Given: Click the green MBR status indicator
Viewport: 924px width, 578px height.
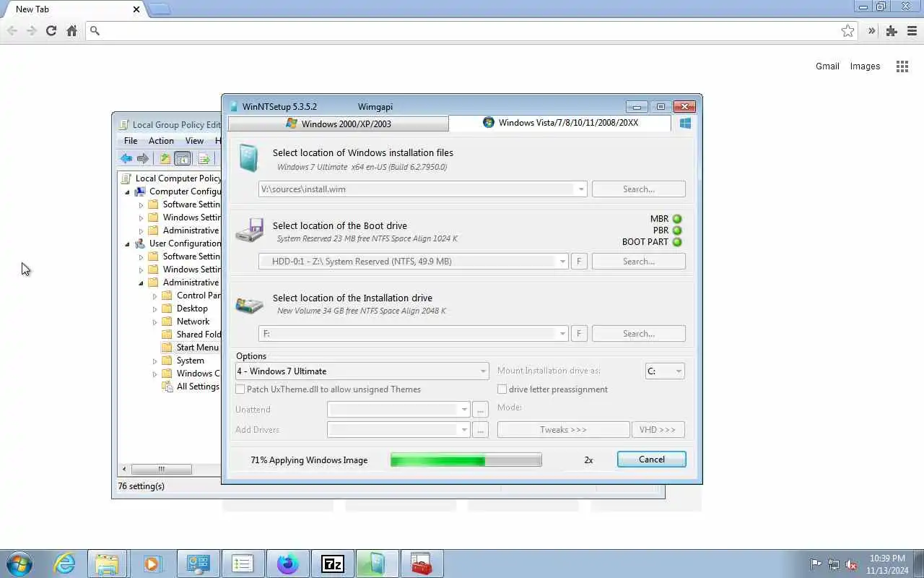Looking at the screenshot, I should click(x=677, y=219).
